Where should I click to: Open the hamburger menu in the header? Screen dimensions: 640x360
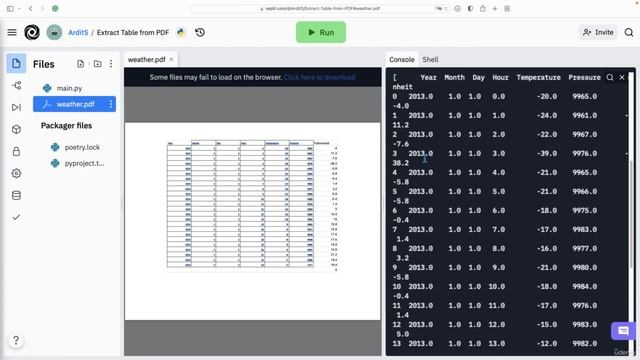12,32
